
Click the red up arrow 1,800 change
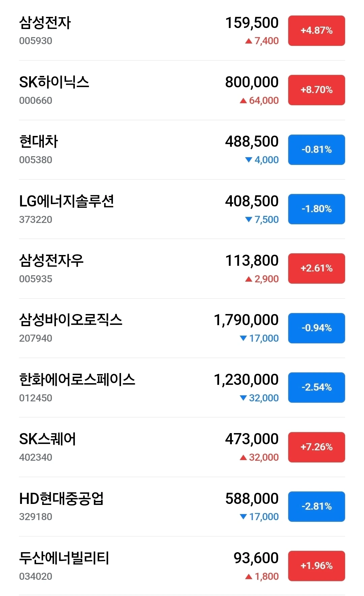(x=262, y=576)
